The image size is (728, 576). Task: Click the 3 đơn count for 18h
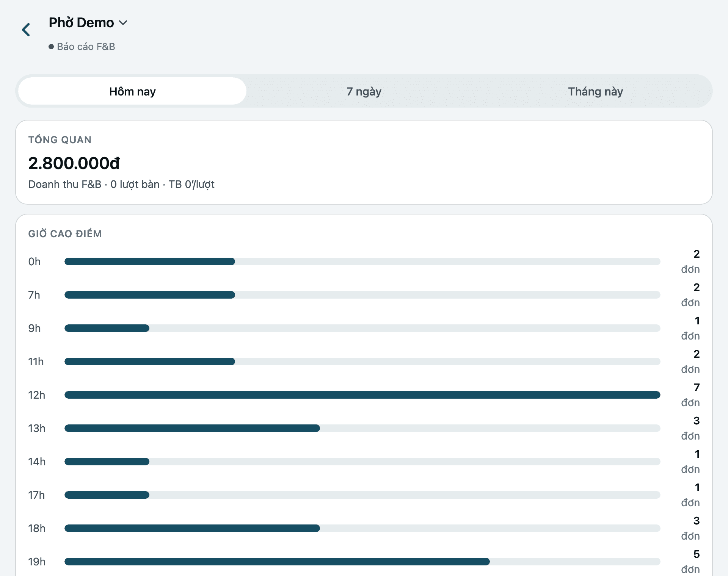[690, 528]
